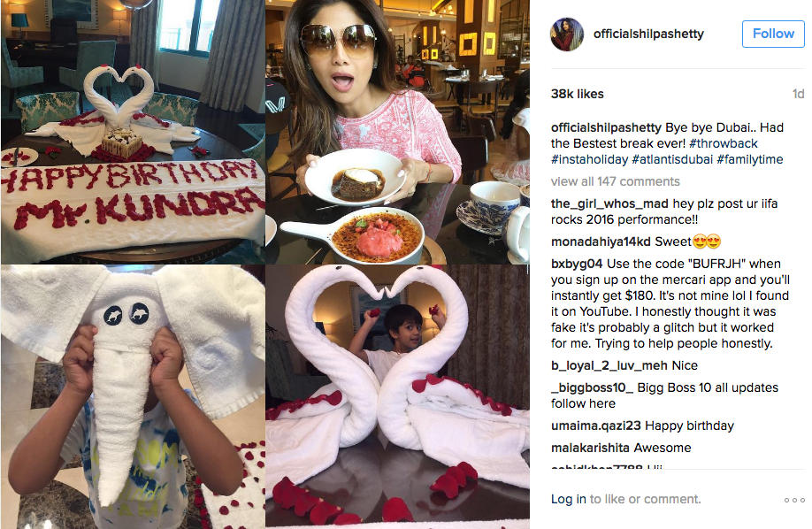The width and height of the screenshot is (812, 529).
Task: Click the 1d post timestamp
Action: (x=798, y=95)
